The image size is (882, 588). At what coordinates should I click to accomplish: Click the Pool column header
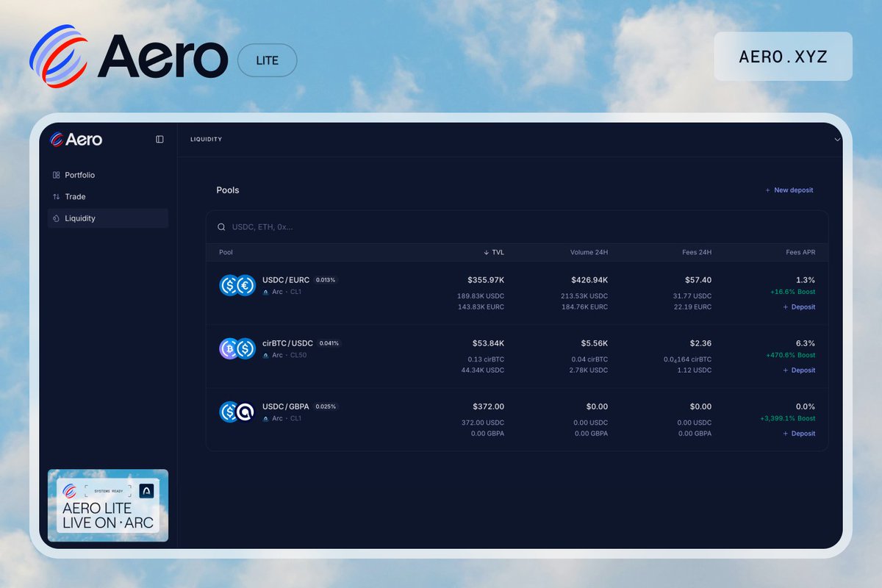pos(226,252)
